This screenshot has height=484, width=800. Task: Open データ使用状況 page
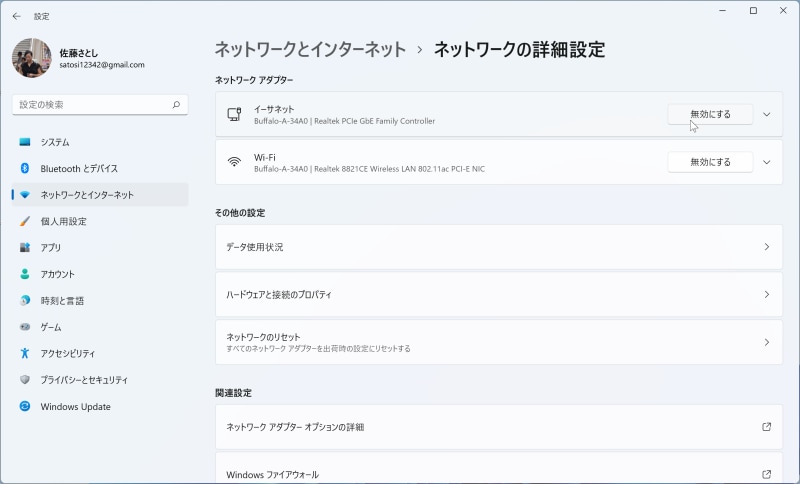tap(498, 247)
